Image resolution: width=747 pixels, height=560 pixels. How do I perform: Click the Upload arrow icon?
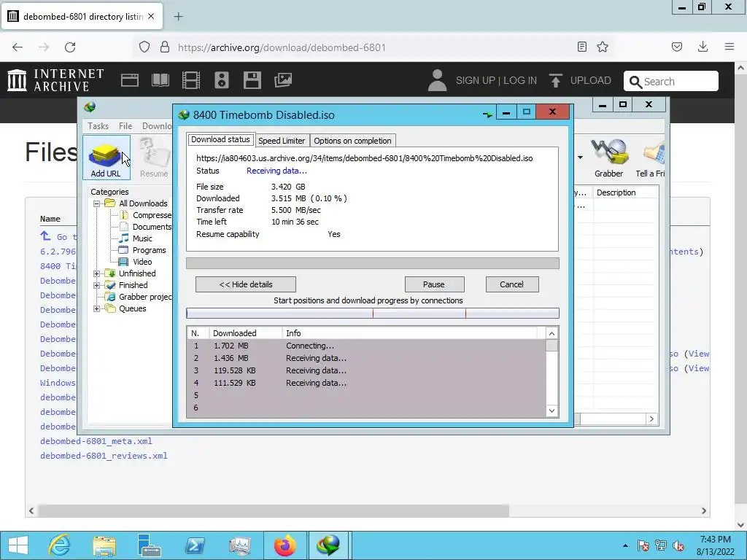pos(555,80)
